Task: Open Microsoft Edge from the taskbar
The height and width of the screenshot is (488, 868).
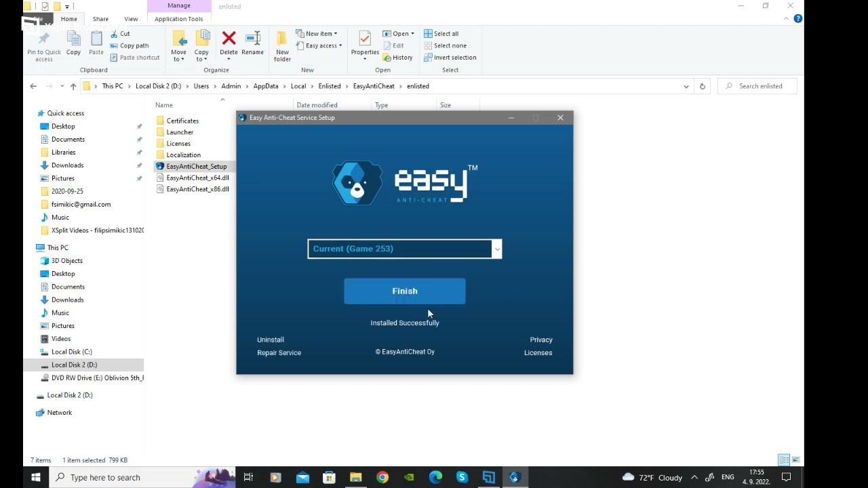Action: [x=435, y=477]
